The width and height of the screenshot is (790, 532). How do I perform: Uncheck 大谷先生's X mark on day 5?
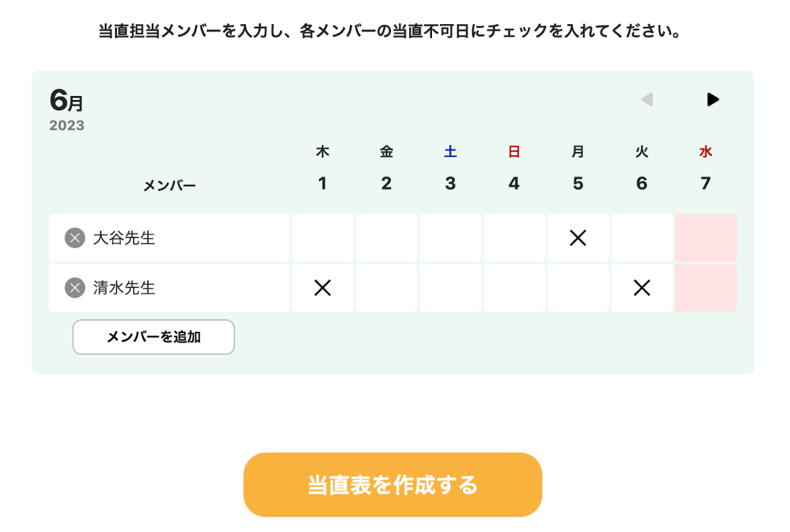point(578,238)
